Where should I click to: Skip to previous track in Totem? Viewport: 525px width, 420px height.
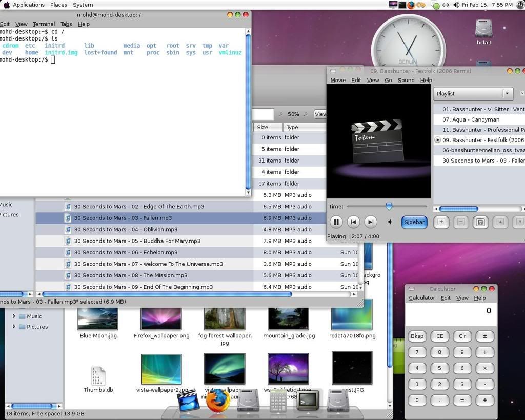coord(353,222)
